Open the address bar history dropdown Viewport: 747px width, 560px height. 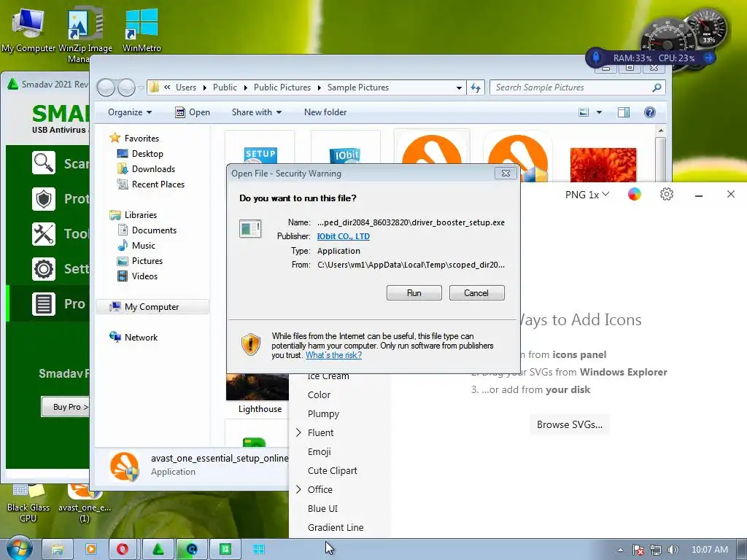coord(459,87)
